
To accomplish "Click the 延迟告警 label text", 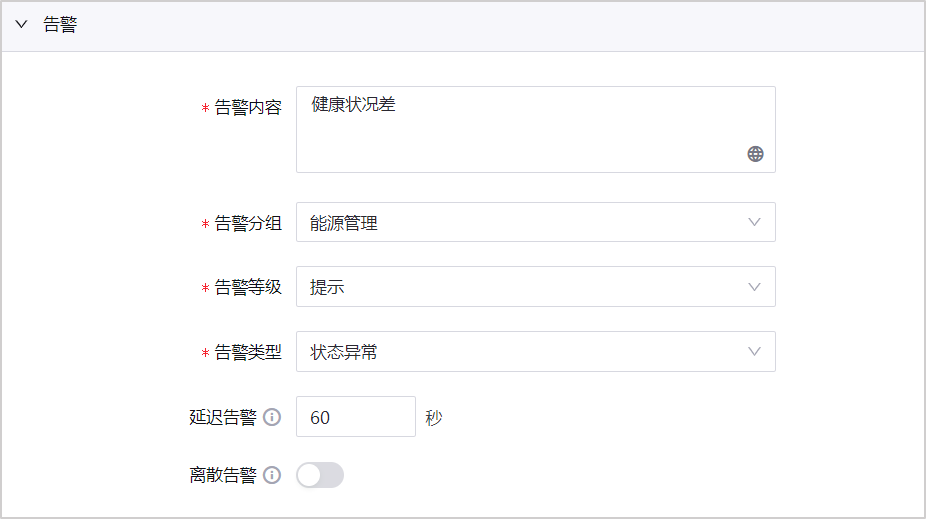I will 222,417.
